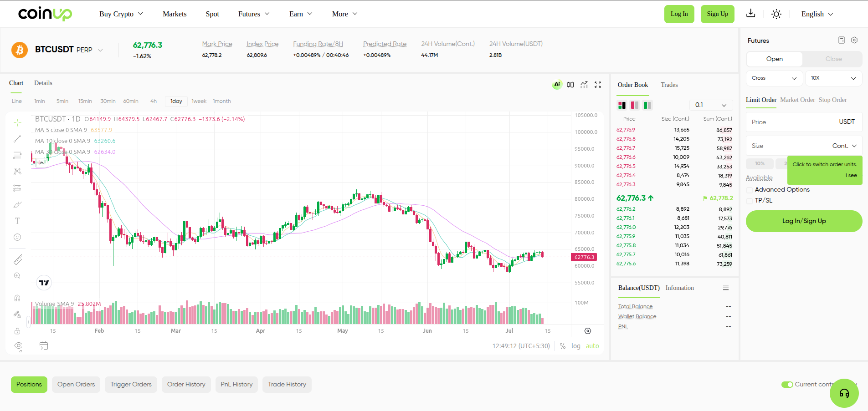Toggle log scale on chart

576,346
